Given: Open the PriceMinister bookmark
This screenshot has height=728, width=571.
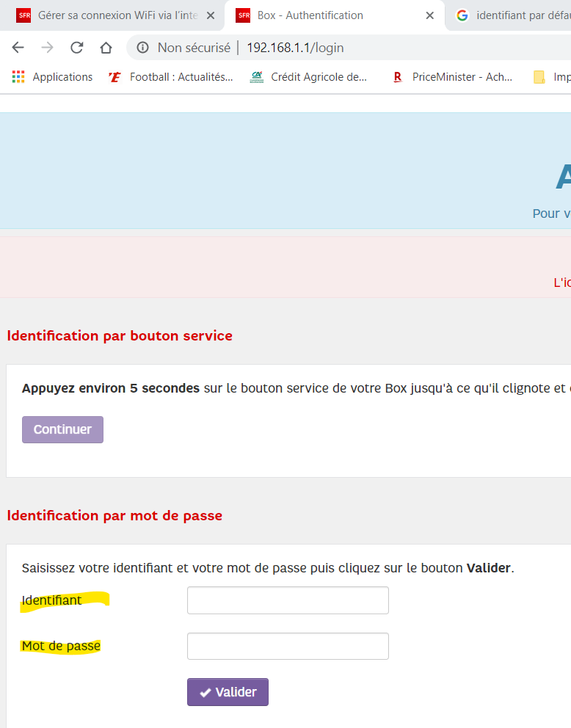Looking at the screenshot, I should (453, 77).
